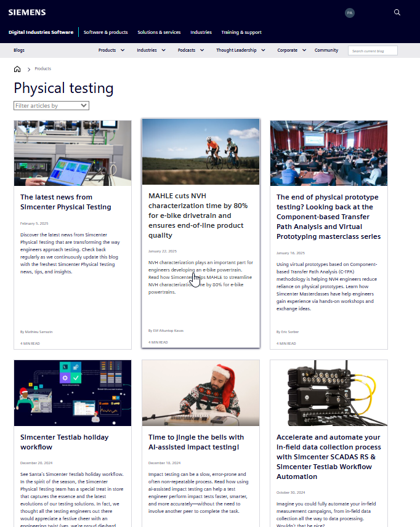
Task: Go to blog home via house icon
Action: [17, 69]
